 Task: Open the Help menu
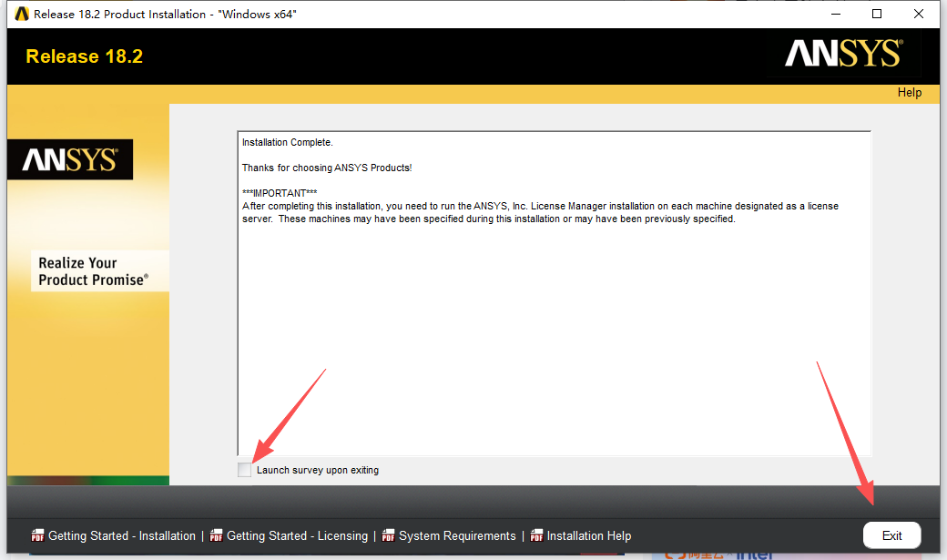click(909, 92)
